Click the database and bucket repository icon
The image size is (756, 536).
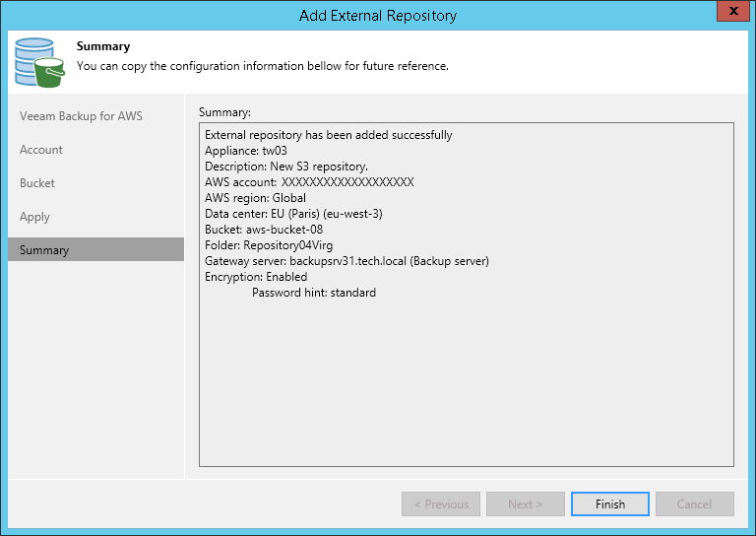[x=39, y=63]
